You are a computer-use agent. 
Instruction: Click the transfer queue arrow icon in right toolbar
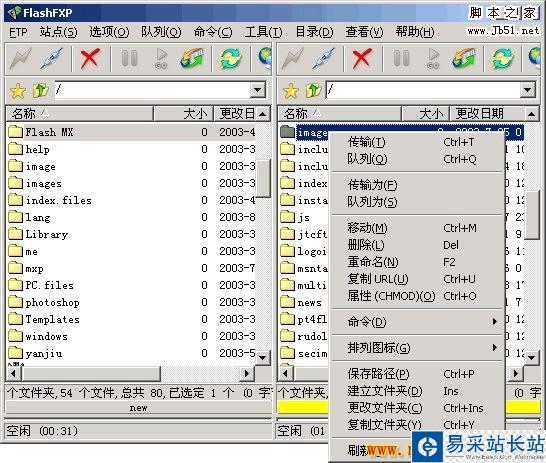(463, 58)
